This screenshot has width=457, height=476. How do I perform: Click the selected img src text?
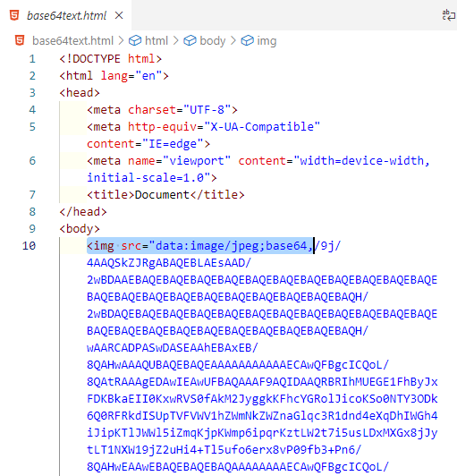[199, 245]
